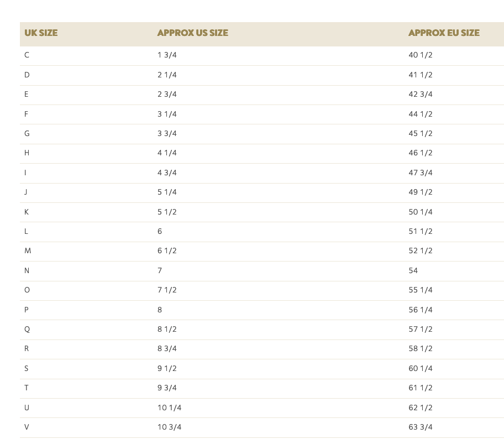Select the UK size T cell
504x439 pixels.
pyautogui.click(x=27, y=388)
